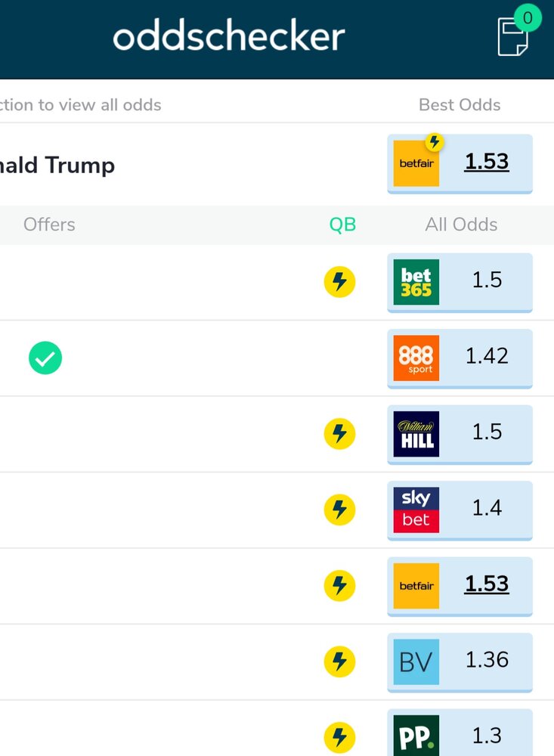Screen dimensions: 554x756
Task: Choose the Betfair 1.53 odds in list
Action: [460, 585]
